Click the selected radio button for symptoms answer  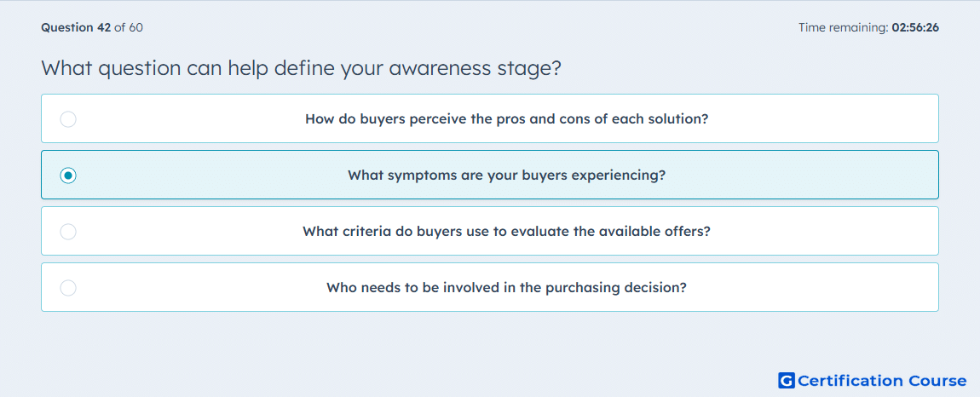tap(68, 175)
